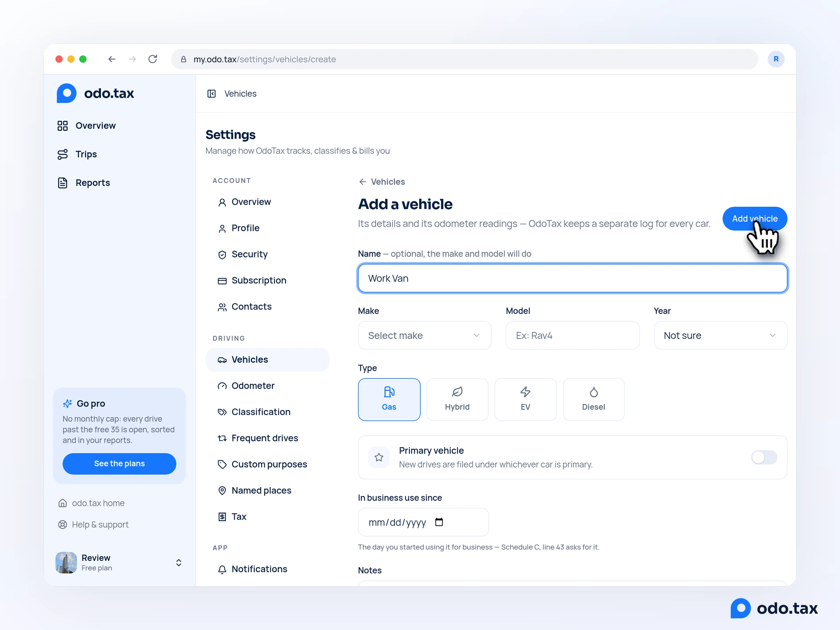Click the Review account avatar thumbnail
The width and height of the screenshot is (840, 630).
click(x=66, y=562)
